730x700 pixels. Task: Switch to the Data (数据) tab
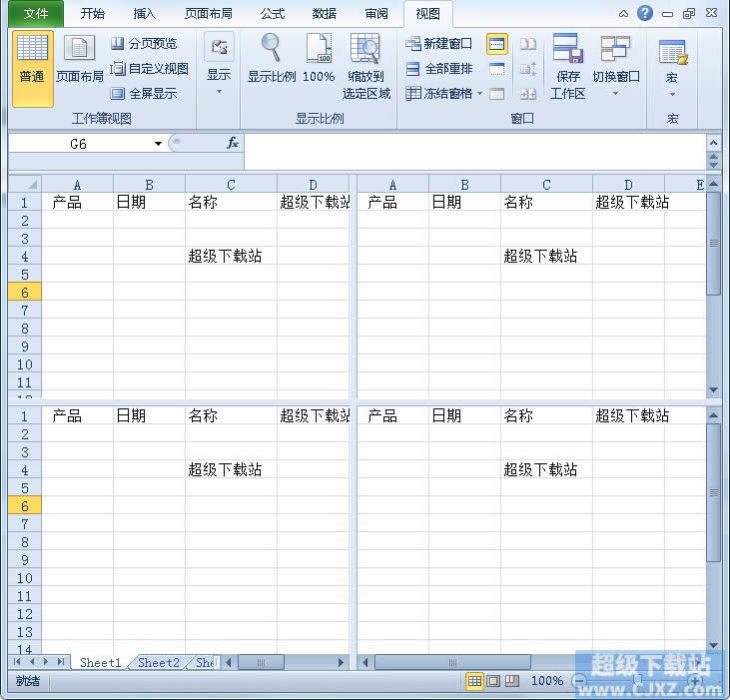pyautogui.click(x=325, y=14)
